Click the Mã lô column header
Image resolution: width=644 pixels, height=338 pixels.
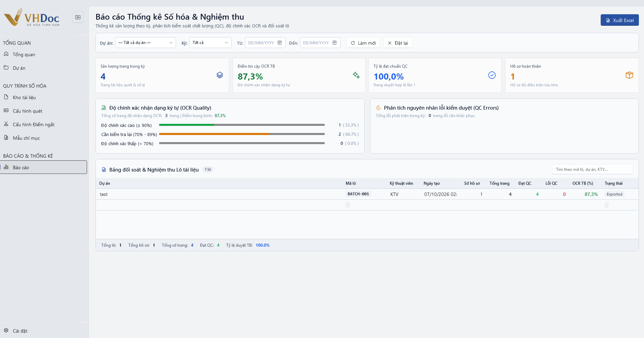(x=351, y=183)
